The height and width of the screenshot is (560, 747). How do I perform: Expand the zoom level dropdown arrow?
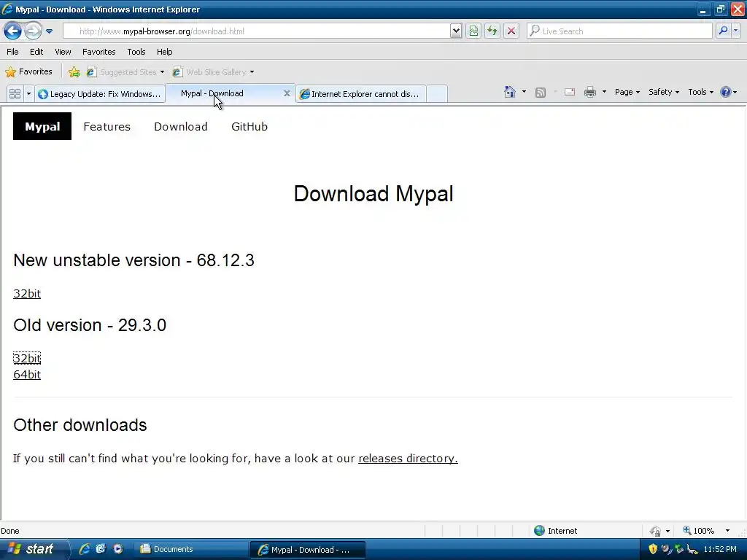(x=727, y=531)
